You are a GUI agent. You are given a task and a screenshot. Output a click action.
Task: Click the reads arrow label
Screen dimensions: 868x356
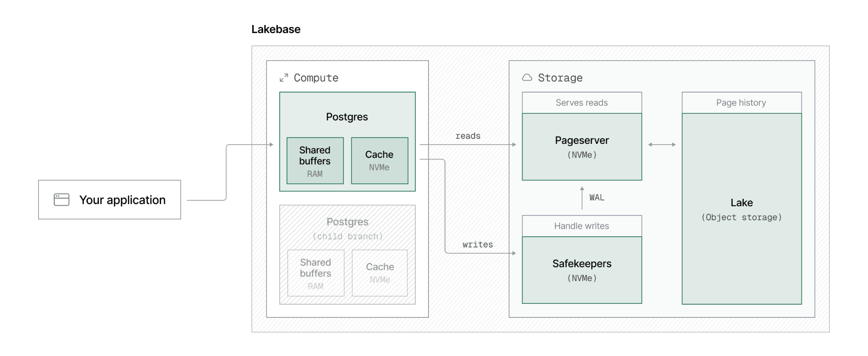(x=468, y=136)
